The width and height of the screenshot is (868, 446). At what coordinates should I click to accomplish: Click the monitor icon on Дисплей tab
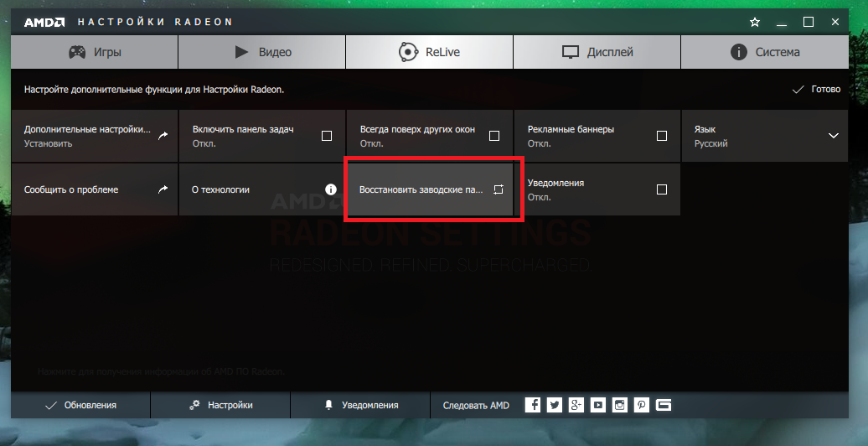(x=571, y=53)
